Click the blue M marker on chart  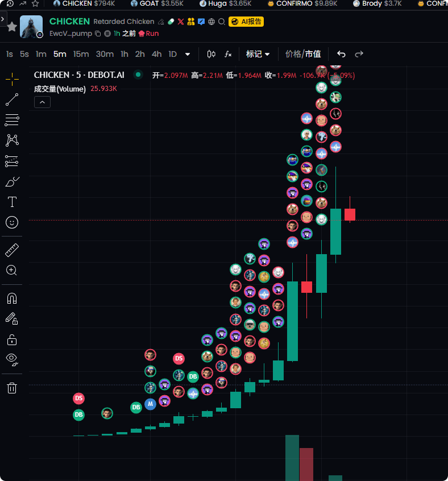click(150, 404)
